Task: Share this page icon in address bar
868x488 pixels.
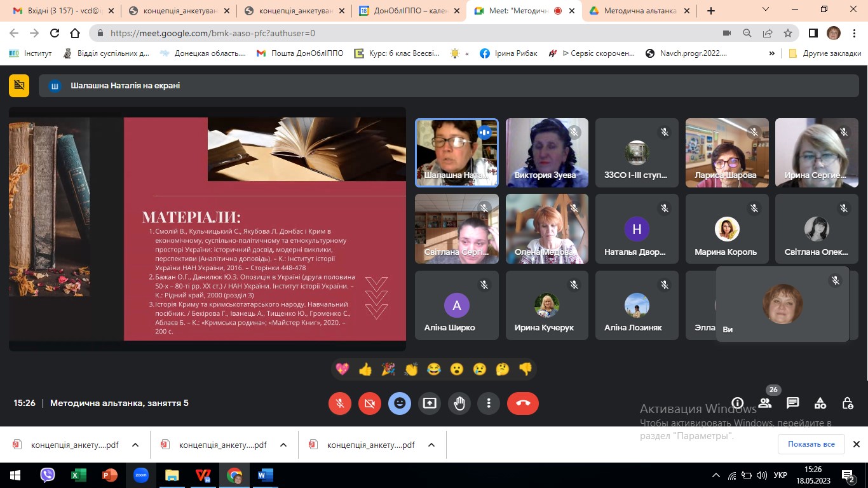Action: tap(768, 33)
